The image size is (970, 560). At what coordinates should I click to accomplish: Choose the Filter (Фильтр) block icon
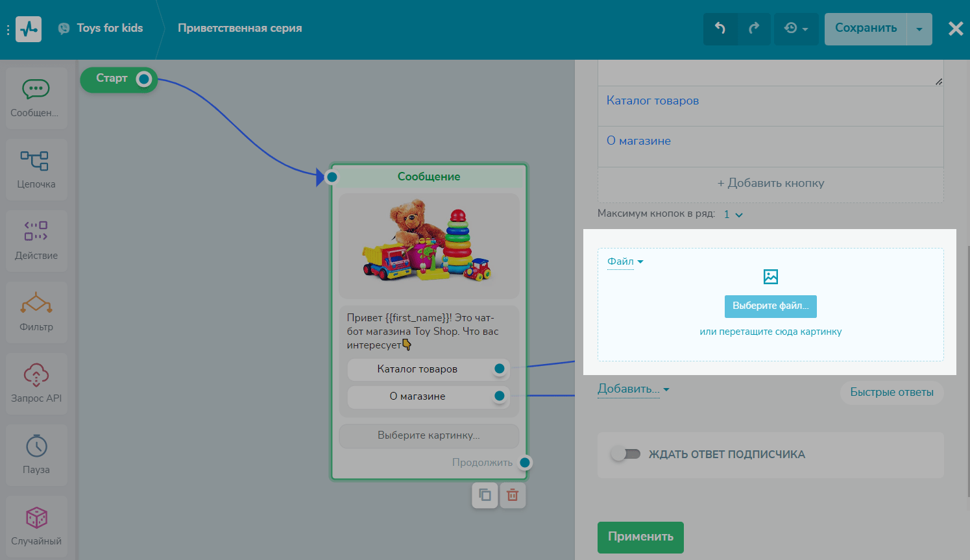pos(36,311)
